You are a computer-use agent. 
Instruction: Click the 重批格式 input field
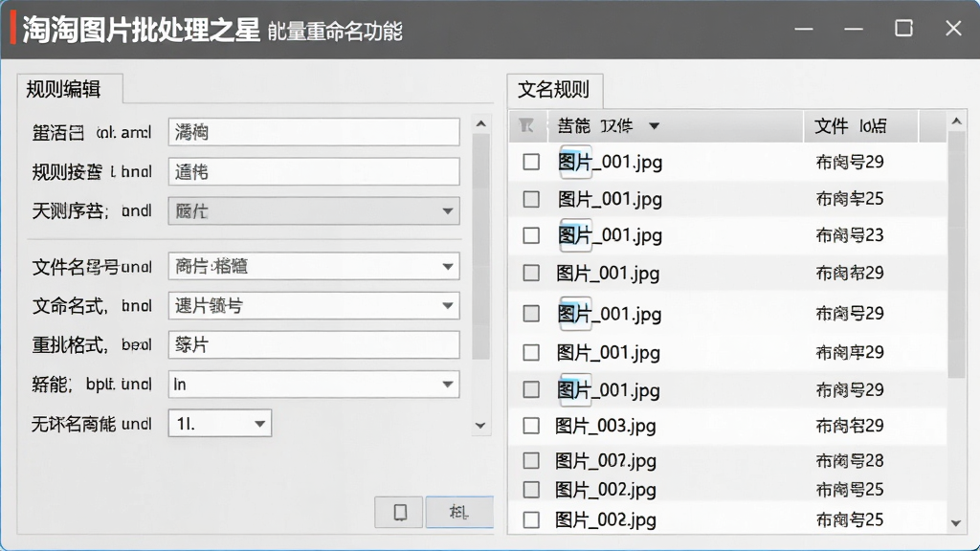point(314,344)
